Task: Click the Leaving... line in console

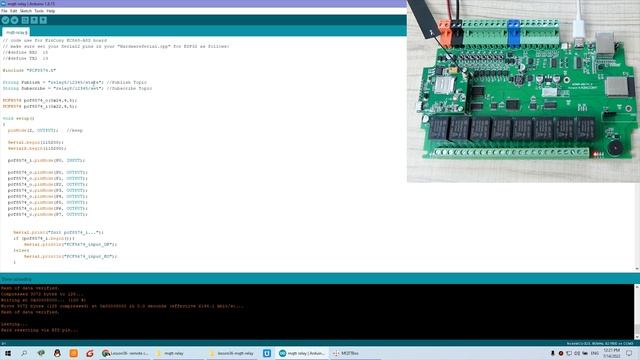Action: pos(14,324)
